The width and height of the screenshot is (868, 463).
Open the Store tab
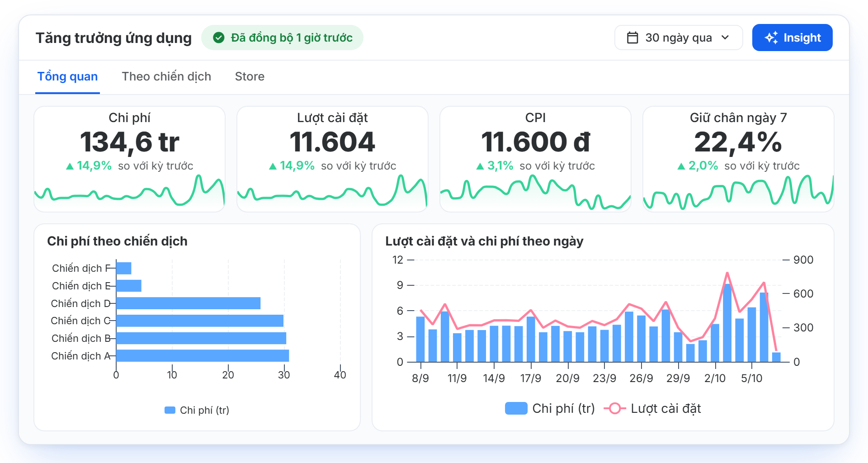click(250, 76)
